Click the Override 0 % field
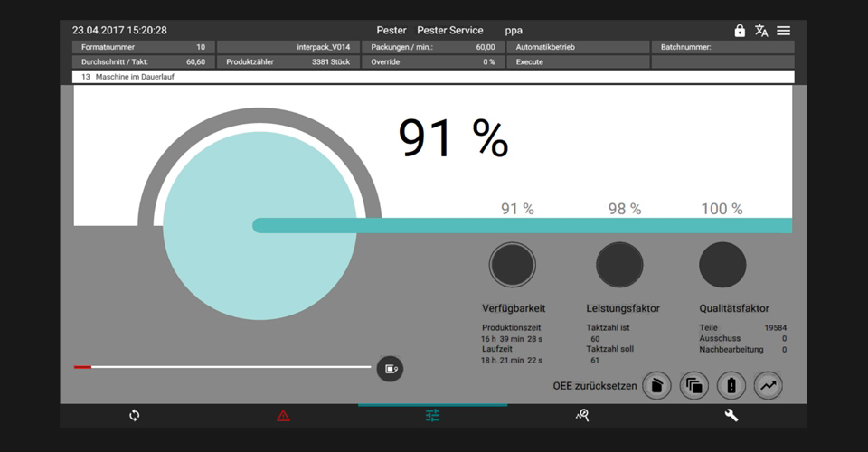This screenshot has height=452, width=868. point(433,62)
